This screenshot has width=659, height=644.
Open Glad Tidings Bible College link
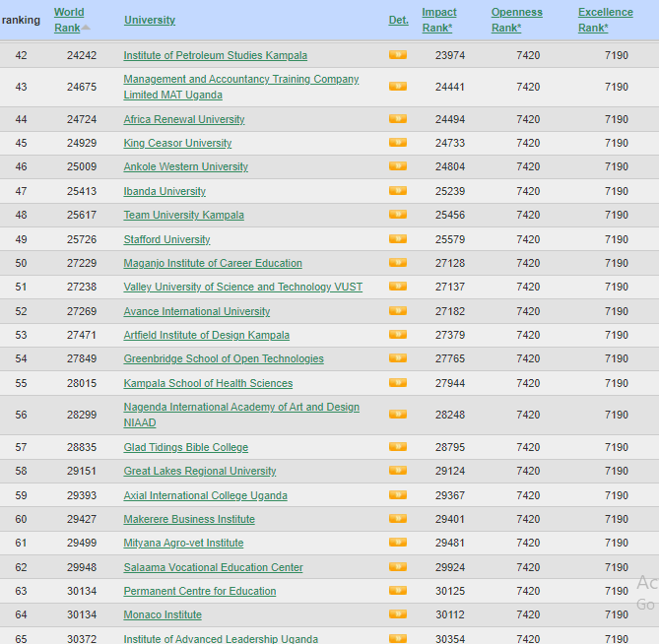pyautogui.click(x=186, y=447)
